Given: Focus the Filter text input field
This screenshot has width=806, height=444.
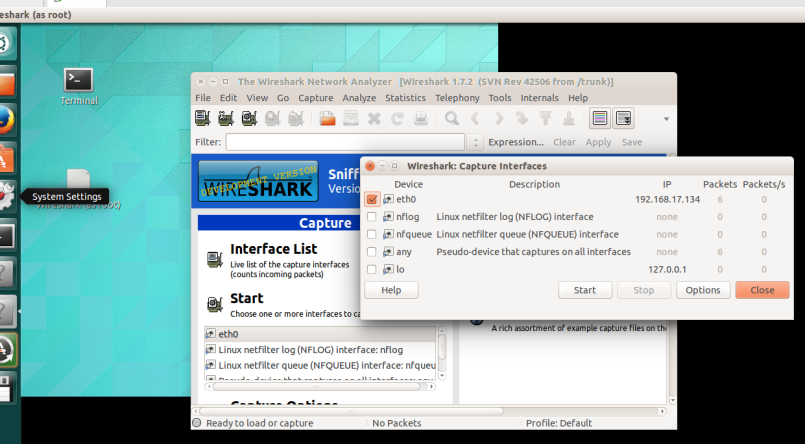Looking at the screenshot, I should 345,142.
